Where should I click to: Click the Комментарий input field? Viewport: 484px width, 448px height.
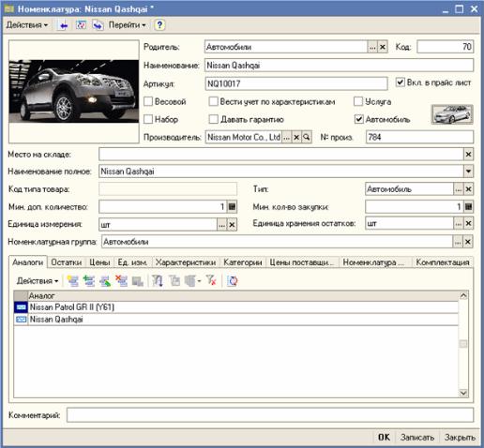(x=270, y=415)
